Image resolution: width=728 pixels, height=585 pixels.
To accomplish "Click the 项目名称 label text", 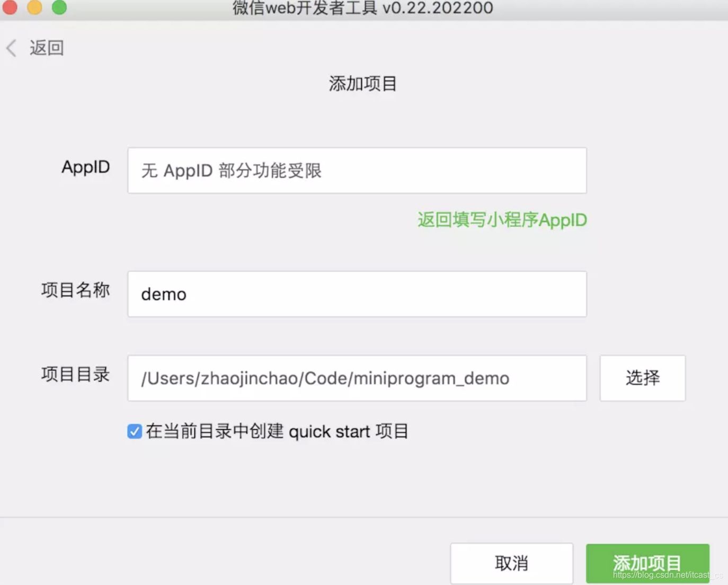I will tap(75, 290).
